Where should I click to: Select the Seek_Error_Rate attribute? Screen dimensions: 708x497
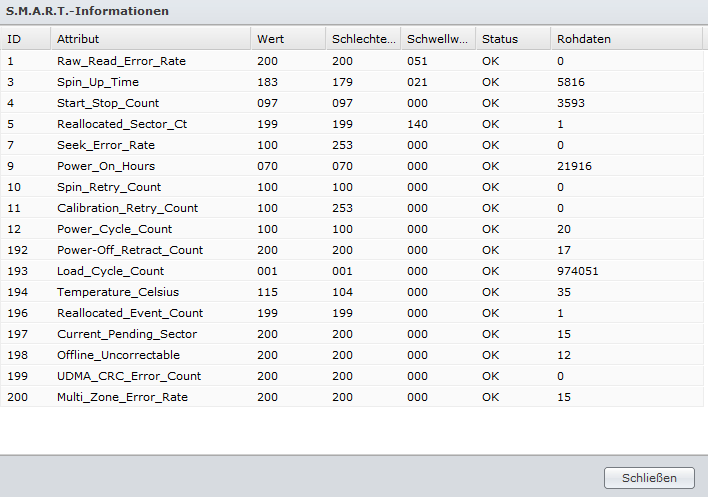[x=106, y=145]
